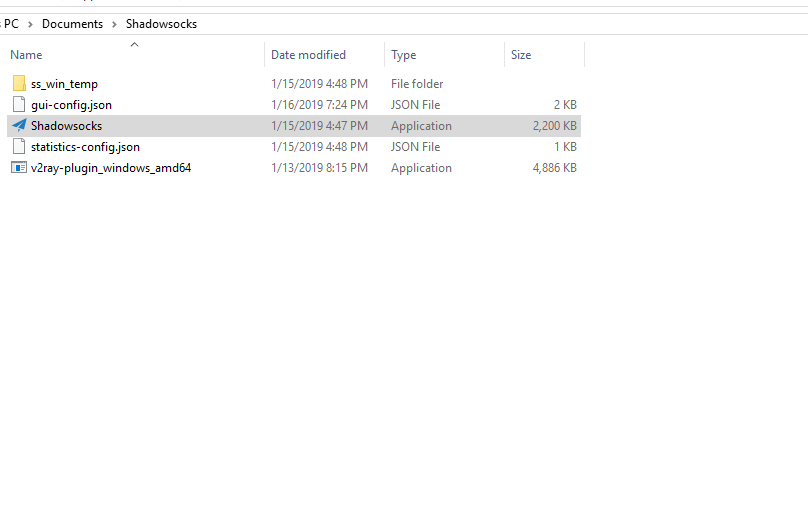Click Shadowsocks in breadcrumb path
Image resolution: width=808 pixels, height=515 pixels.
coord(161,24)
